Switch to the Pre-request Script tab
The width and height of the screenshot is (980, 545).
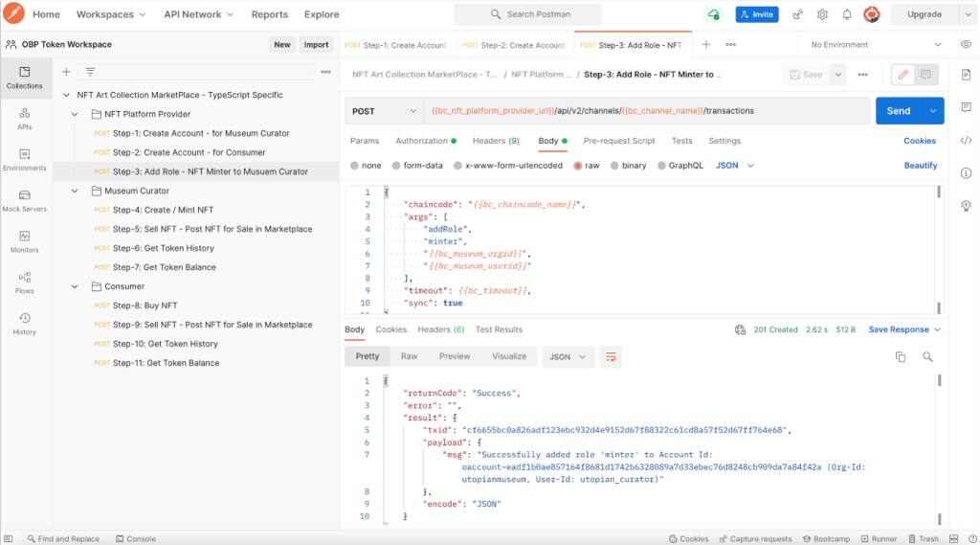click(x=619, y=141)
